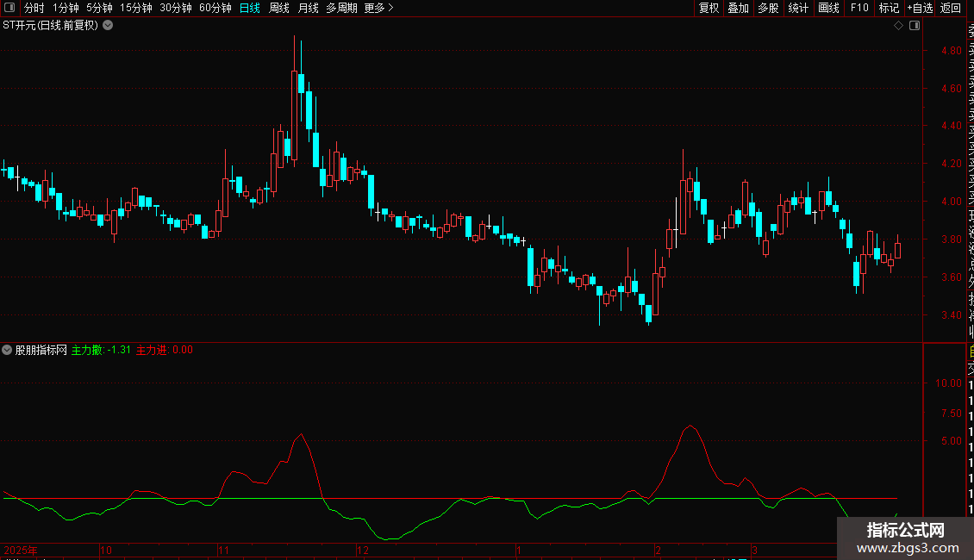974x560 pixels.
Task: Expand the ST开元 chart title dropdown arrow
Action: pos(108,26)
